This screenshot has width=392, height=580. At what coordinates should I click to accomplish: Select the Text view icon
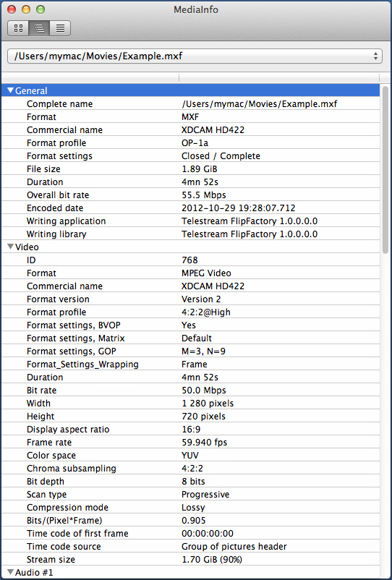pyautogui.click(x=60, y=28)
